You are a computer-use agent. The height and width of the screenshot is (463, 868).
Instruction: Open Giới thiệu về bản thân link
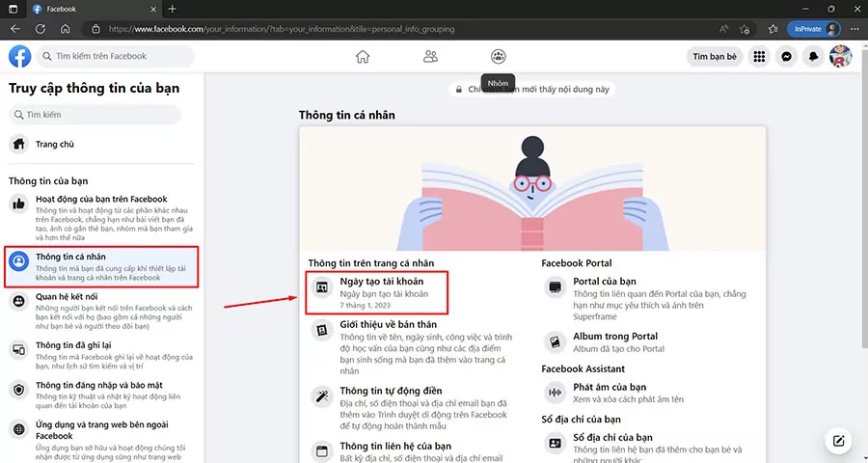[388, 324]
